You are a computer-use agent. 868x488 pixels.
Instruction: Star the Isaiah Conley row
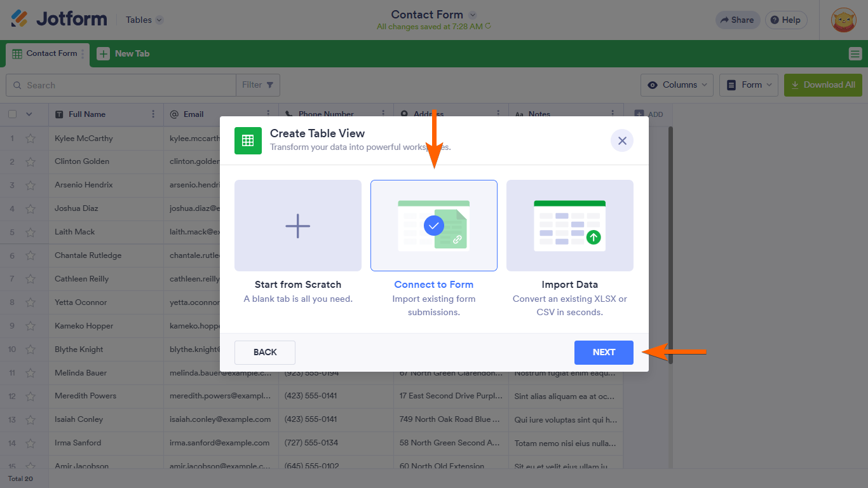click(x=30, y=420)
